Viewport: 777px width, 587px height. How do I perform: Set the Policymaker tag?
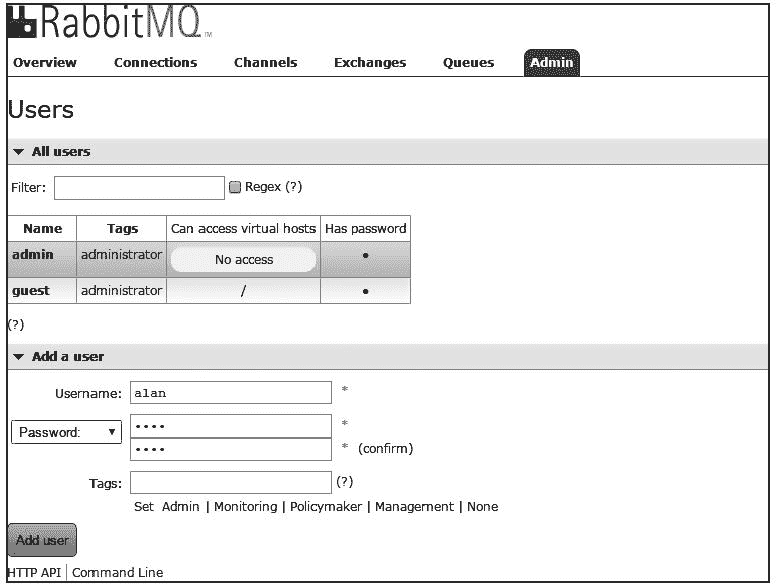[x=327, y=507]
